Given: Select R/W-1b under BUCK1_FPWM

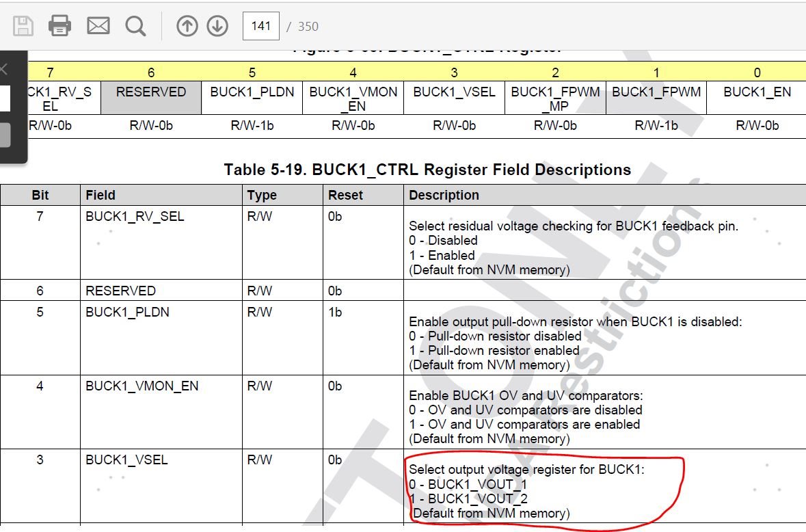Looking at the screenshot, I should (656, 125).
